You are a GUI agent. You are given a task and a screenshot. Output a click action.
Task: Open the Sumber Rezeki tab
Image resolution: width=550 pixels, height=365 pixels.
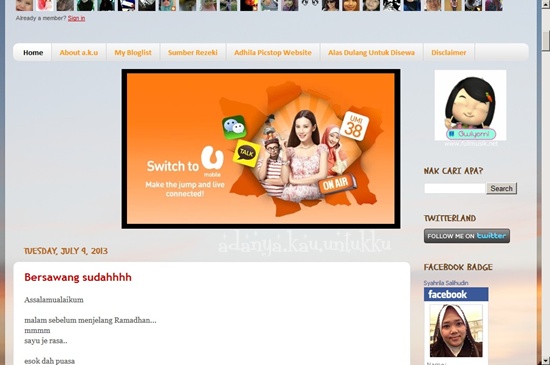click(193, 53)
